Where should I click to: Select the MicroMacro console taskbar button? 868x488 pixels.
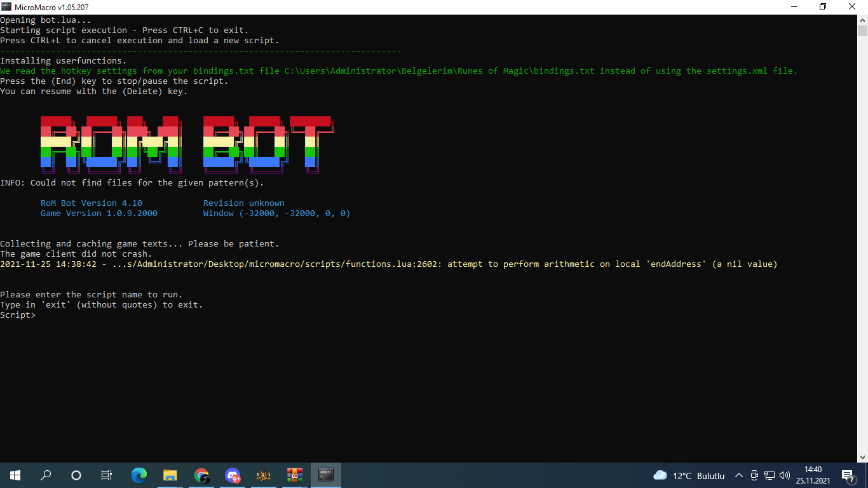pyautogui.click(x=326, y=475)
